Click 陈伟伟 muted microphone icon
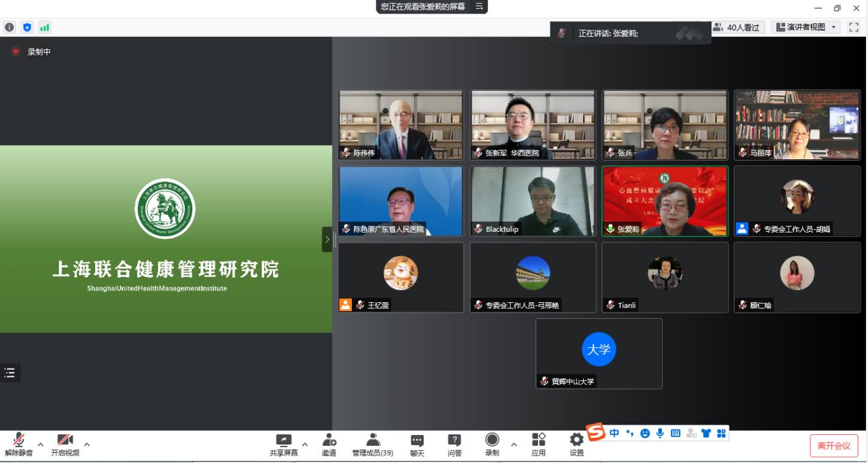This screenshot has height=463, width=868. pyautogui.click(x=346, y=153)
